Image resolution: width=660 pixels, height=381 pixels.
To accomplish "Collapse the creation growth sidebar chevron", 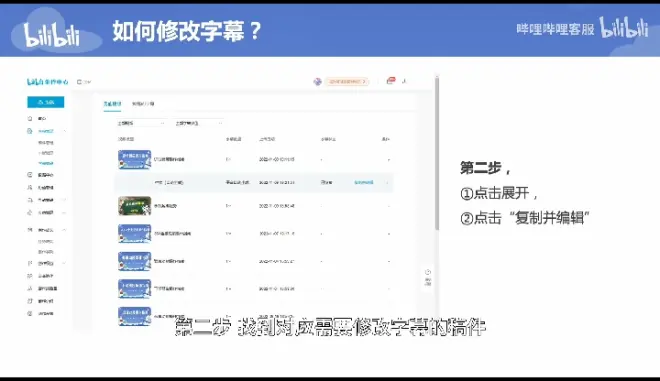I will point(64,230).
